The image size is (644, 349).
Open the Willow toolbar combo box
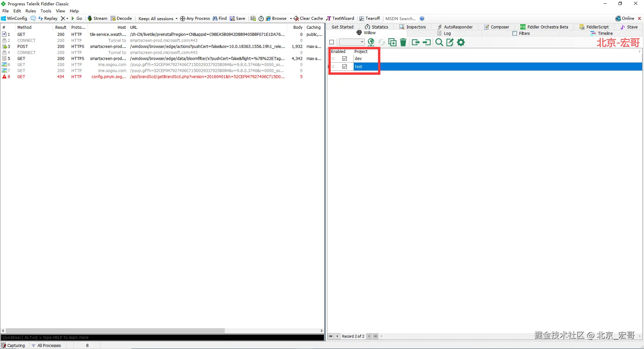pos(352,42)
